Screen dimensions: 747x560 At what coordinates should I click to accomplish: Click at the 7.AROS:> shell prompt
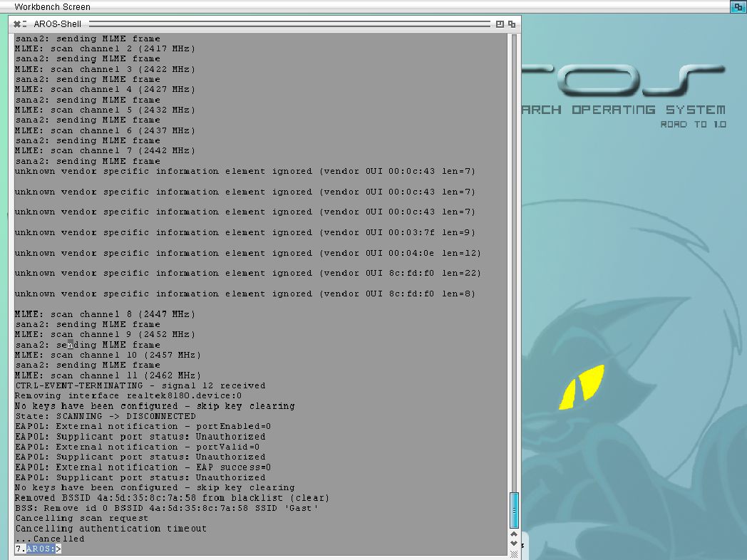[38, 549]
